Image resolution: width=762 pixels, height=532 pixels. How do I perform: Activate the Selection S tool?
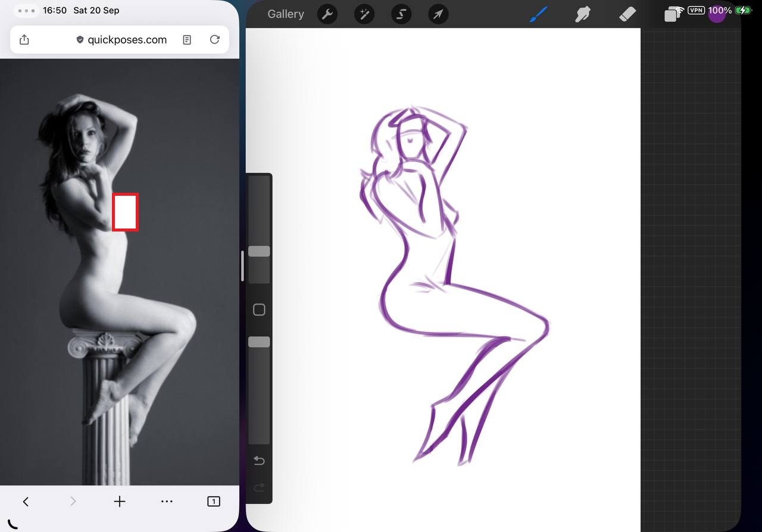[x=401, y=14]
